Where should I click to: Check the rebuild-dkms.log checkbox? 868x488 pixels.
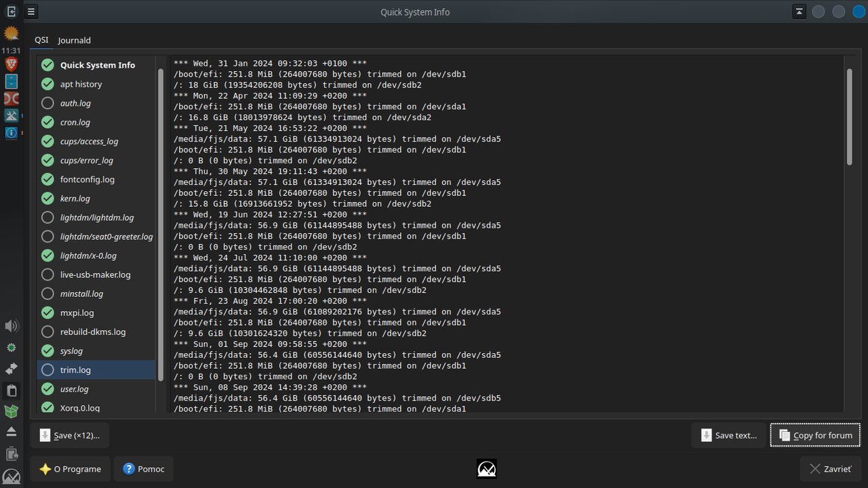point(47,331)
